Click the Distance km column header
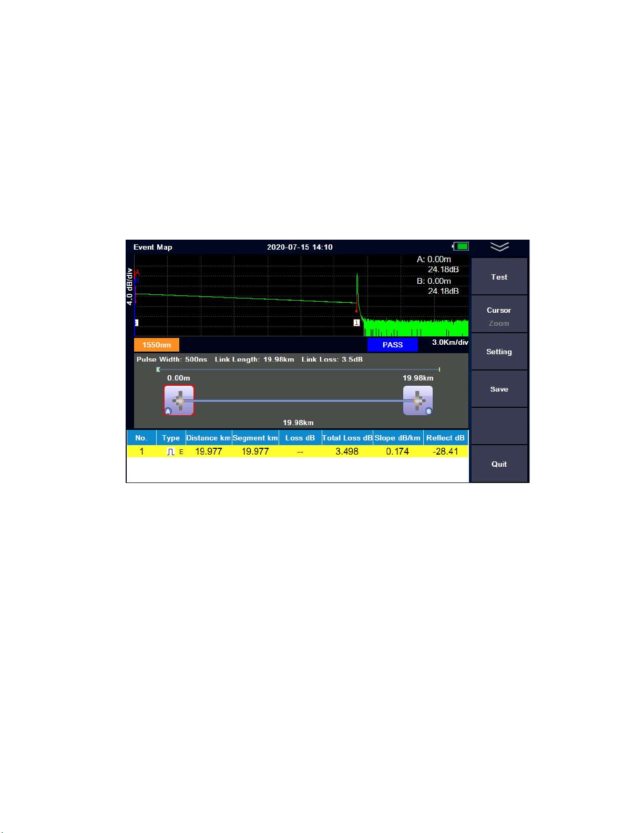The image size is (644, 833). pos(209,438)
